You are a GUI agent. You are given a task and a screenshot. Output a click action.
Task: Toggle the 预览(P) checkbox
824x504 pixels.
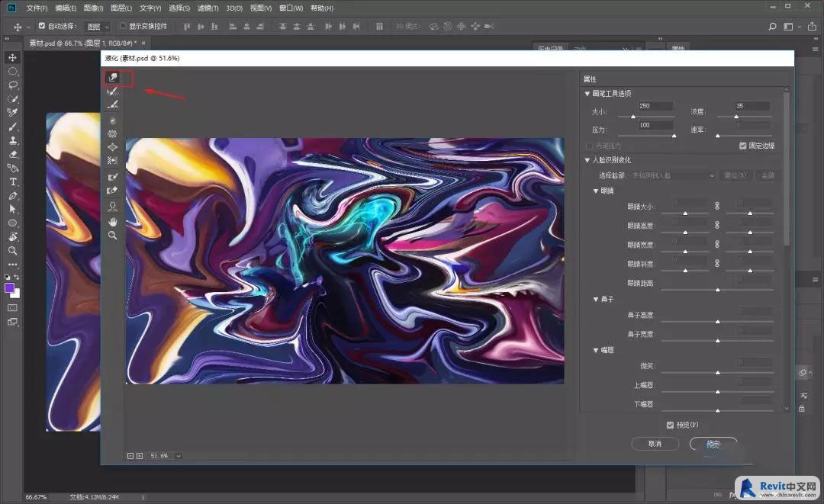670,425
